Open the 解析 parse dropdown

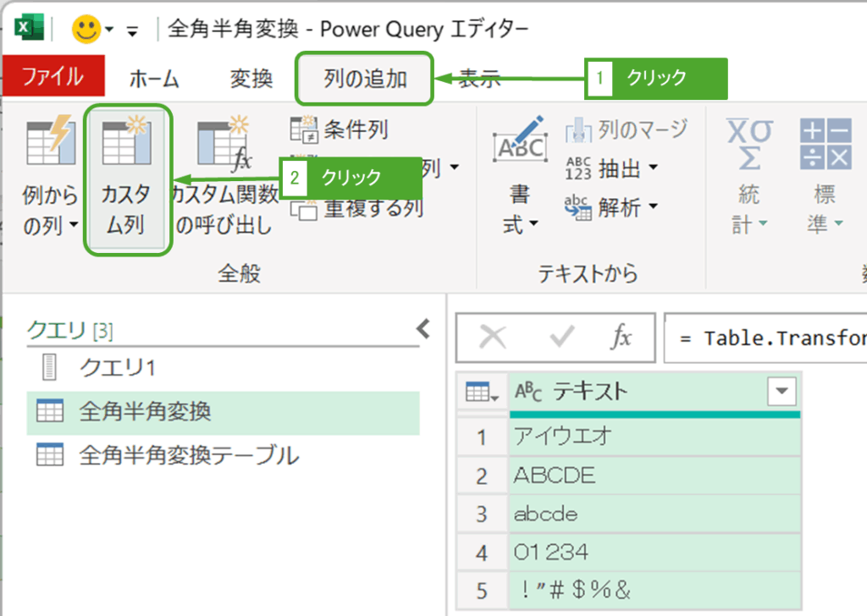[x=611, y=207]
